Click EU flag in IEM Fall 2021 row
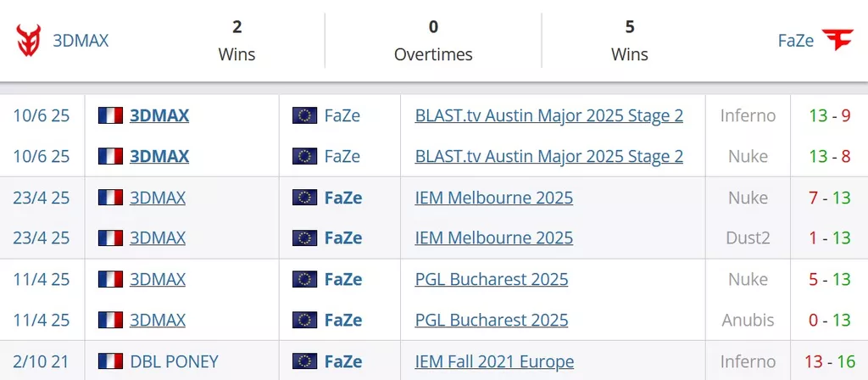 304,361
